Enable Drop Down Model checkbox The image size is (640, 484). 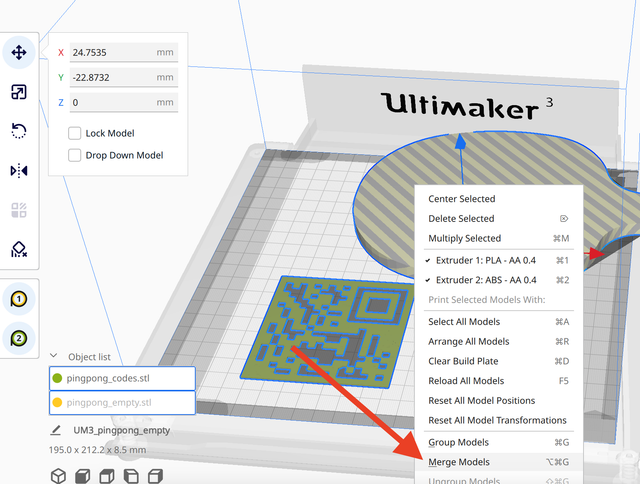click(x=74, y=155)
